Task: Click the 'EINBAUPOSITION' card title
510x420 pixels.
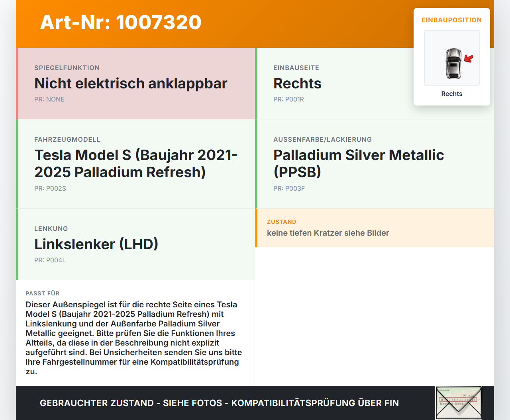Action: 452,20
